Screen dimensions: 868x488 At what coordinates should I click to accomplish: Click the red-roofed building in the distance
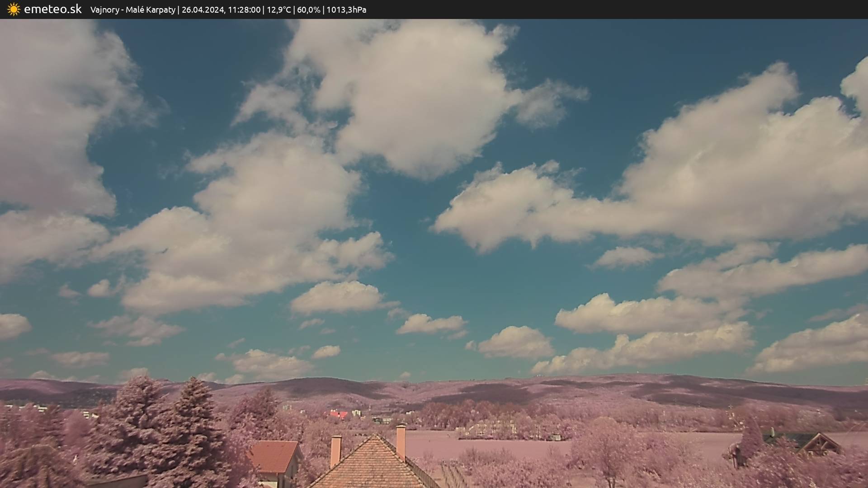pyautogui.click(x=338, y=414)
